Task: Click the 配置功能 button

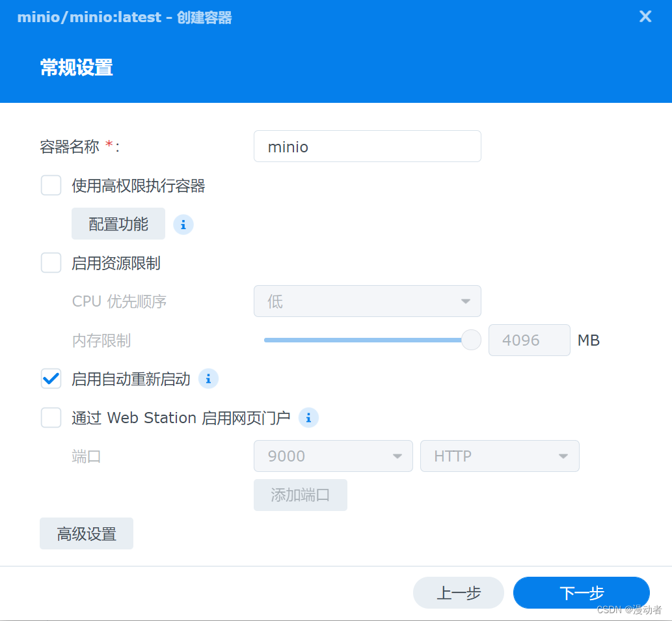Action: [x=118, y=224]
